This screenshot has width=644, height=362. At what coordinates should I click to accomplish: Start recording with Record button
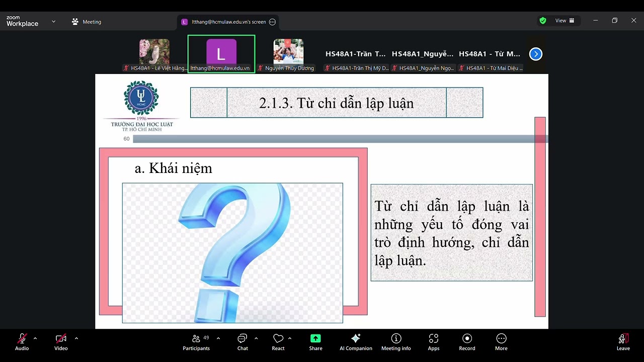click(x=467, y=342)
